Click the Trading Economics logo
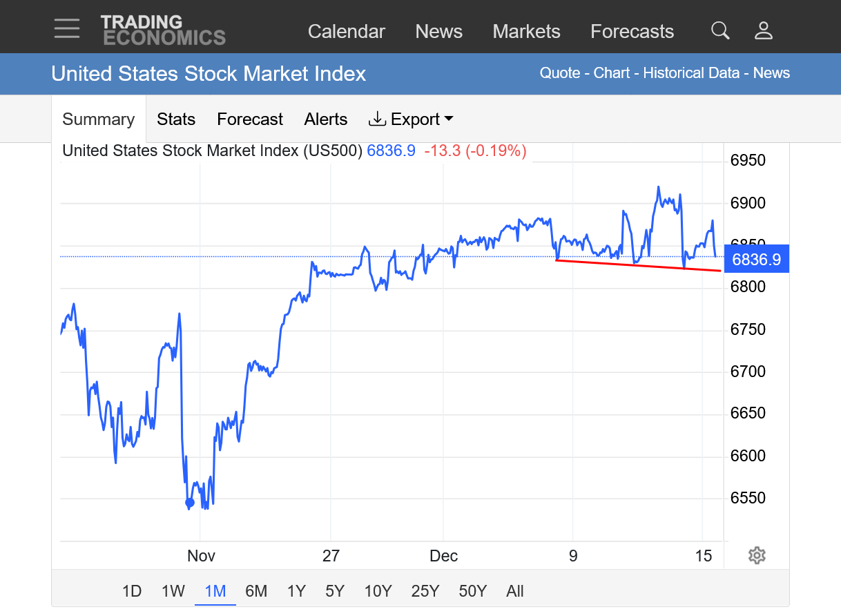This screenshot has width=841, height=616. click(163, 30)
